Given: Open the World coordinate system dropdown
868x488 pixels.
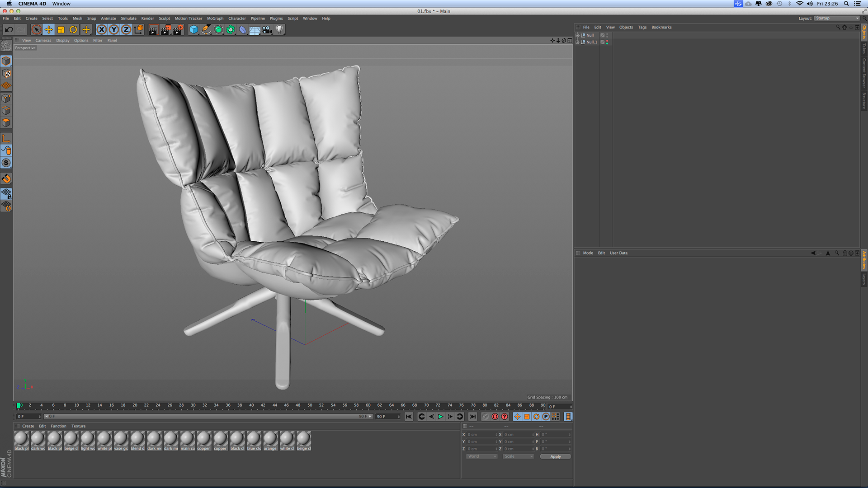Looking at the screenshot, I should 481,456.
